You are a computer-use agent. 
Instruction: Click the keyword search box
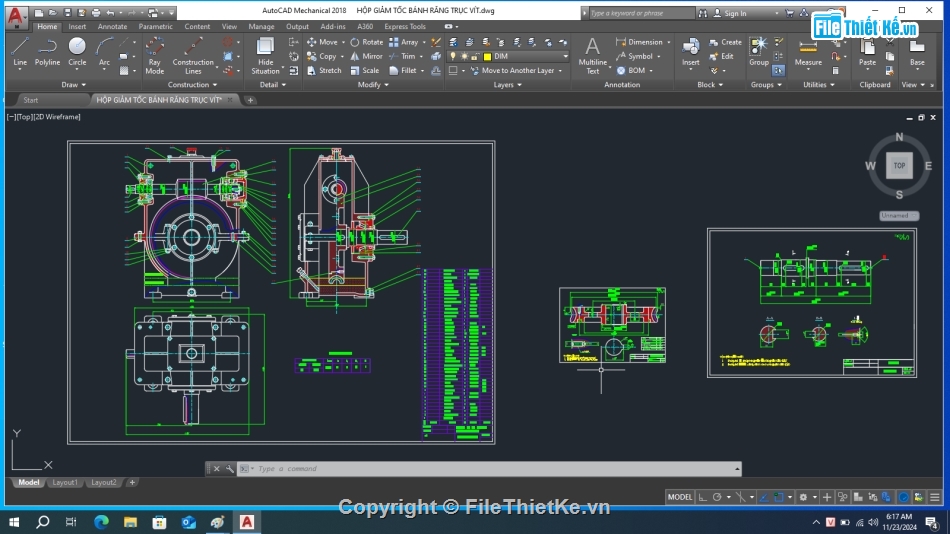pyautogui.click(x=641, y=13)
